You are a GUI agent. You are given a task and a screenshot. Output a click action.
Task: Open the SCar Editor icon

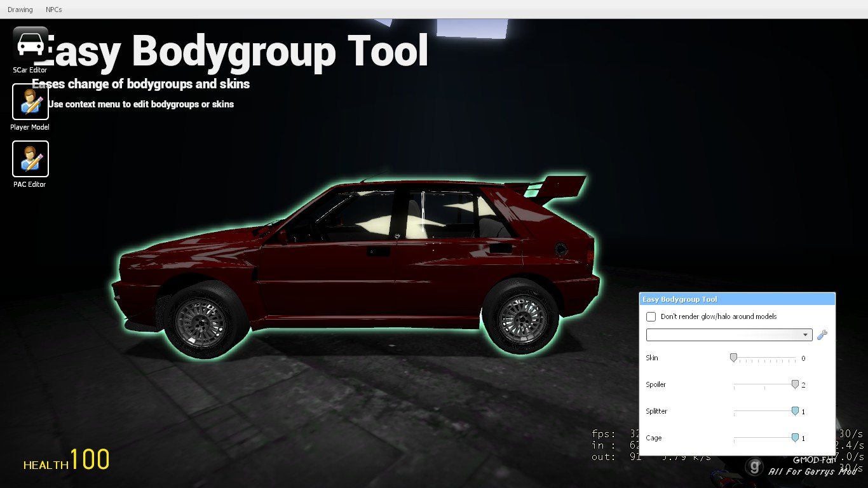[x=31, y=44]
